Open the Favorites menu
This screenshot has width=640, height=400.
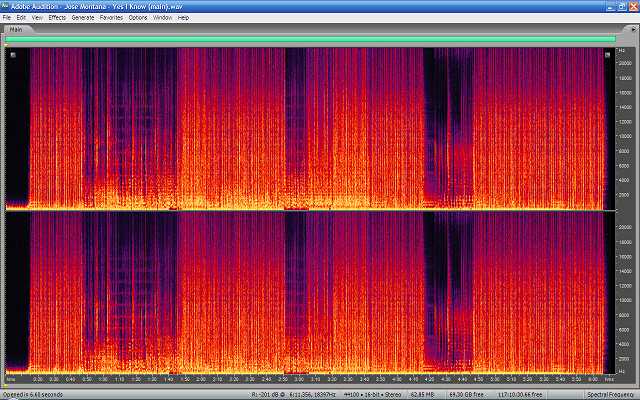pos(111,18)
